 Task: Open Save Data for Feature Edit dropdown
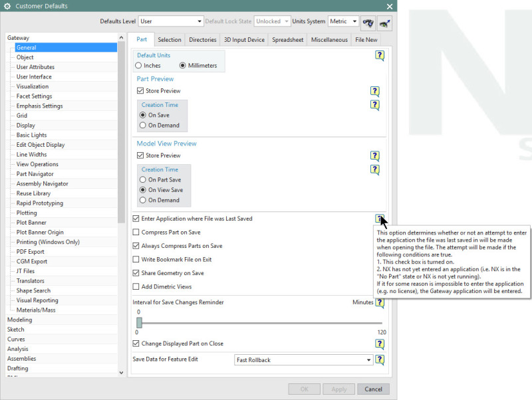(304, 360)
